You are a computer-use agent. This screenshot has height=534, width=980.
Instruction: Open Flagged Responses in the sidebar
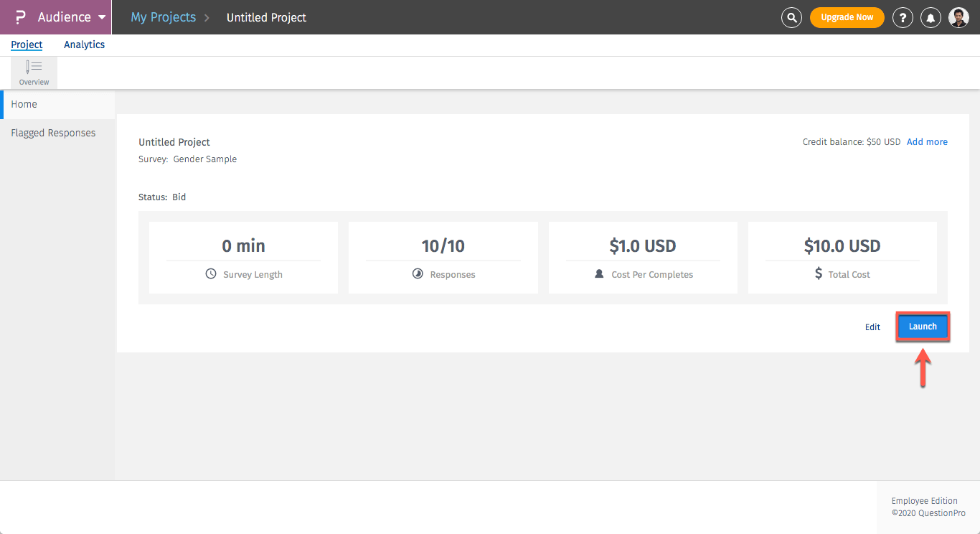pyautogui.click(x=53, y=133)
